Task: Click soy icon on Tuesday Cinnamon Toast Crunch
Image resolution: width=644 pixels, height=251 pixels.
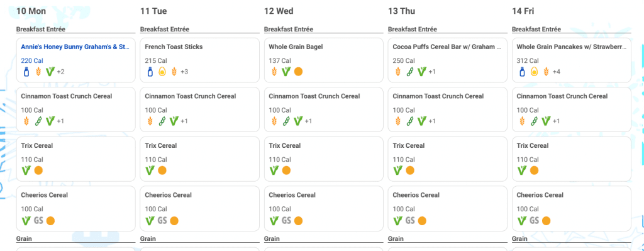Action: pyautogui.click(x=162, y=121)
